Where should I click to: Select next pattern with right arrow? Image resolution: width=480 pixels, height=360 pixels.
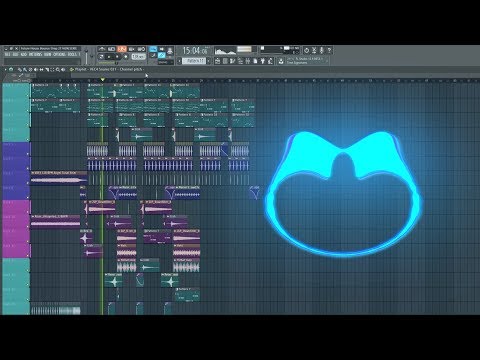click(208, 61)
